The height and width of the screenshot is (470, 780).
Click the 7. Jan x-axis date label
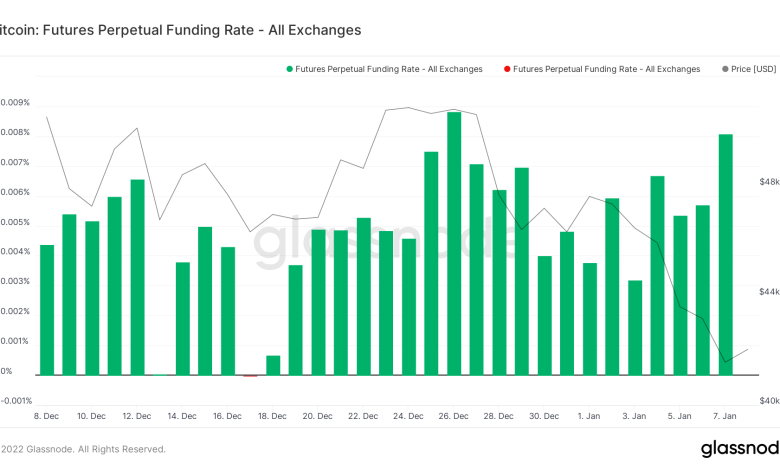[x=724, y=415]
